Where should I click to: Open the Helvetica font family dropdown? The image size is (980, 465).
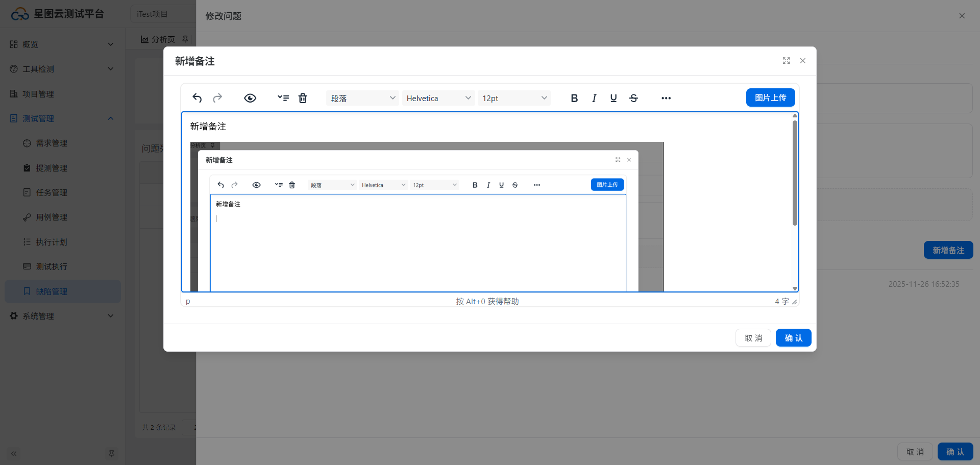[438, 98]
